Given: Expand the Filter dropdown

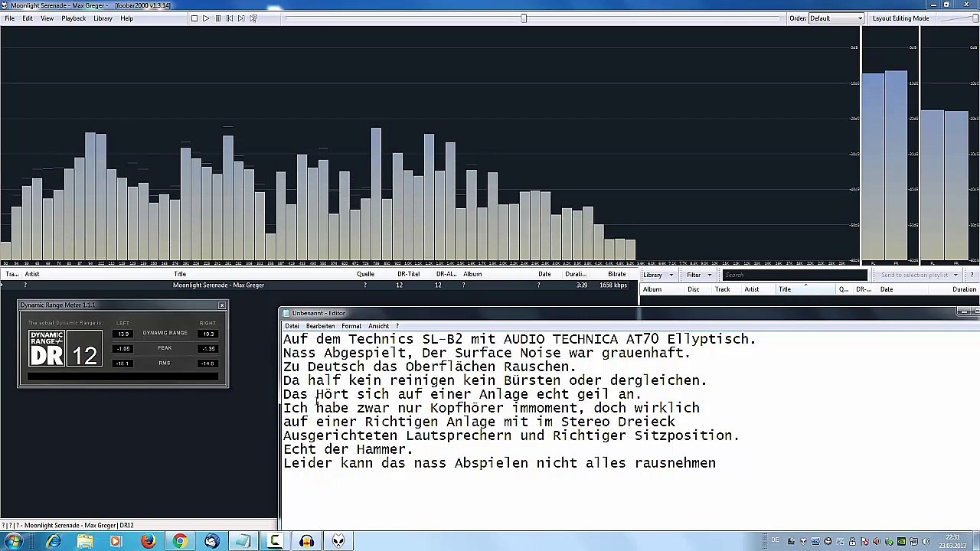Looking at the screenshot, I should (699, 275).
